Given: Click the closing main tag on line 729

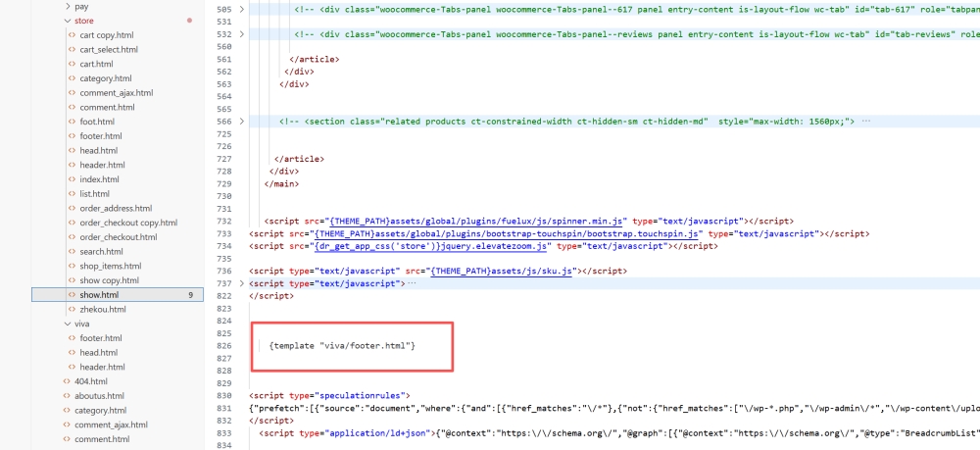Looking at the screenshot, I should point(281,183).
